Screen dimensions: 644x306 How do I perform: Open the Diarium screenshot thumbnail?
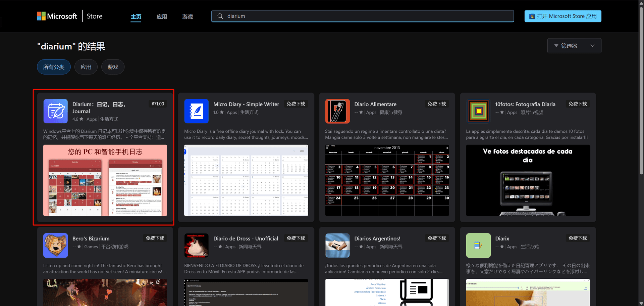point(105,180)
